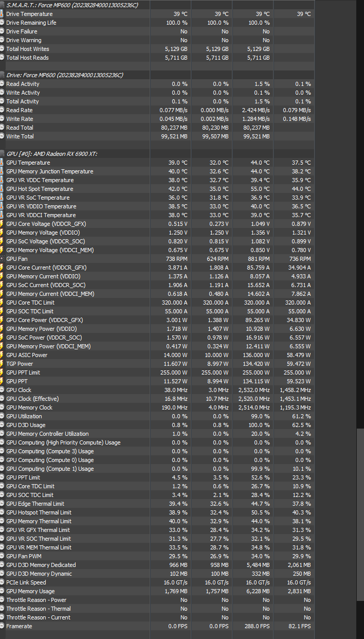364x639 pixels.
Task: Select GPU Memory Voltage (VDDCI_MEM) row label
Action: click(50, 250)
